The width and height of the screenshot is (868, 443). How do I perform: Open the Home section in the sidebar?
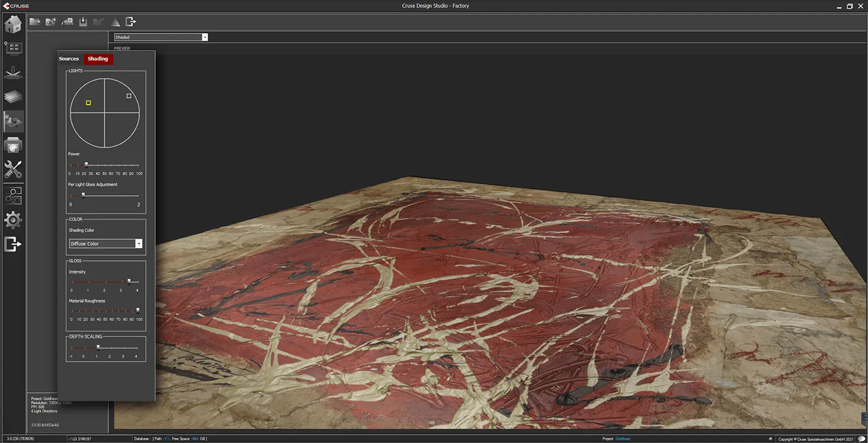point(13,24)
